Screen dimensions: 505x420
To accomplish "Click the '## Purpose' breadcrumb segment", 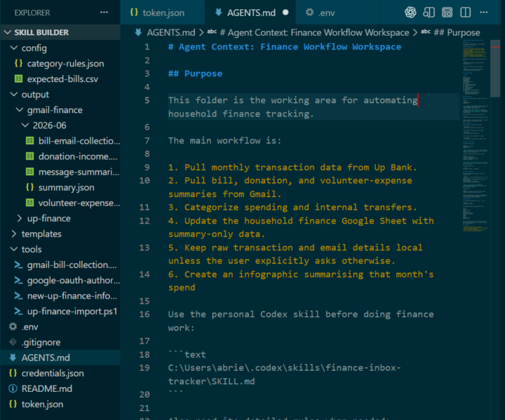I will click(457, 32).
